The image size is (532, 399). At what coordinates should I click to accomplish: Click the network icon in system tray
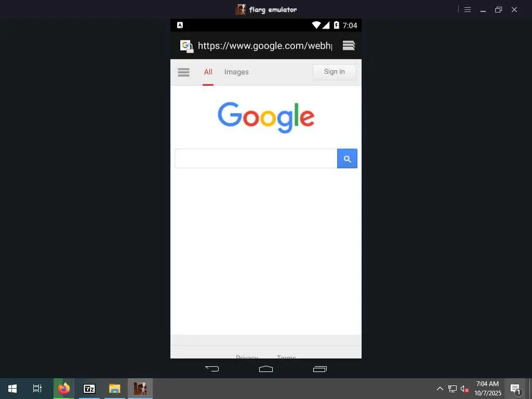pos(453,389)
